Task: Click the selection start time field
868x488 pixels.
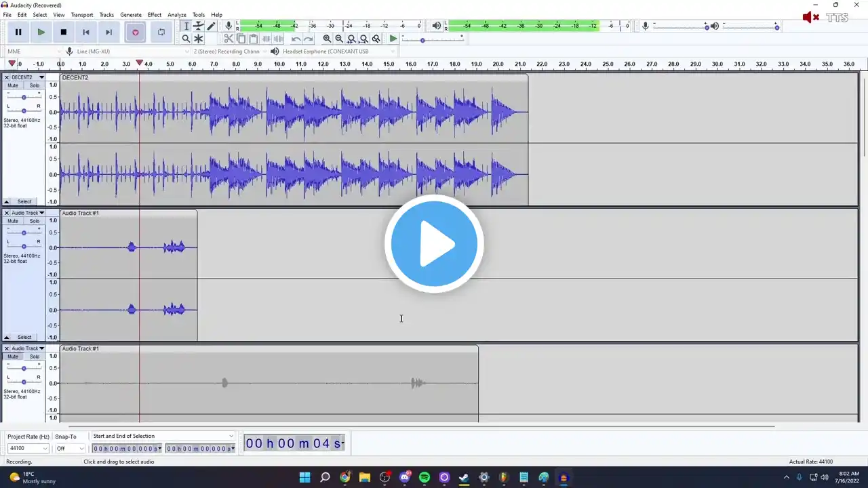Action: click(127, 449)
